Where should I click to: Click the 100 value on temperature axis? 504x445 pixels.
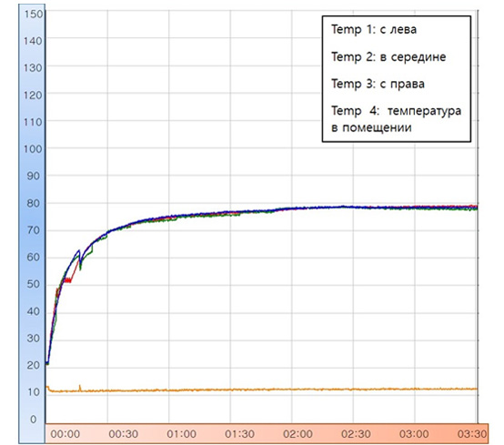tap(33, 149)
